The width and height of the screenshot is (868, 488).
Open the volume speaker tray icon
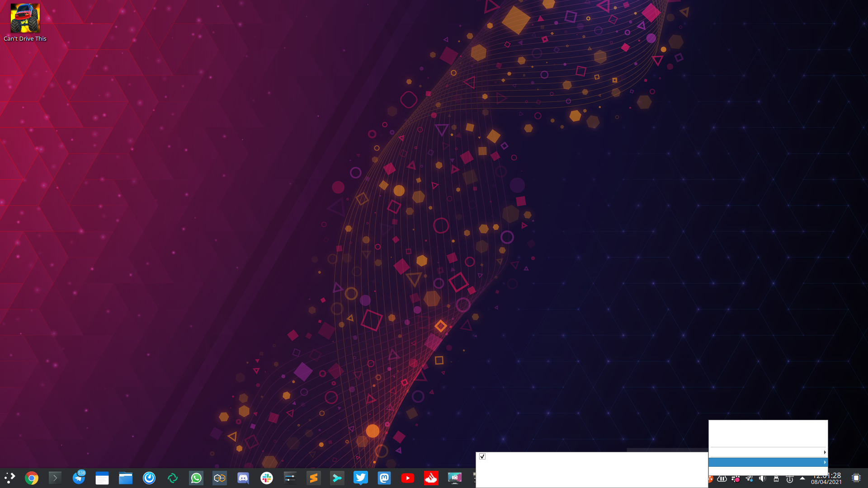coord(762,479)
